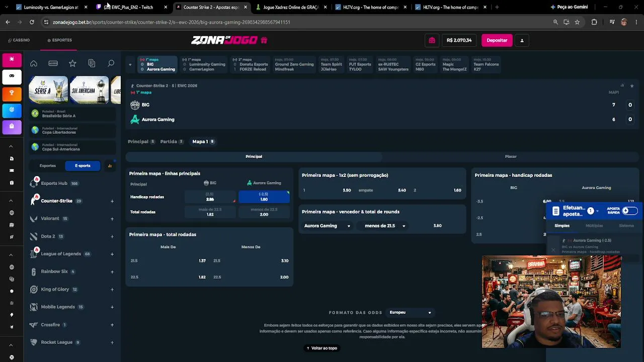The height and width of the screenshot is (362, 644).
Task: Switch sidebar to E-sports
Action: 83,165
